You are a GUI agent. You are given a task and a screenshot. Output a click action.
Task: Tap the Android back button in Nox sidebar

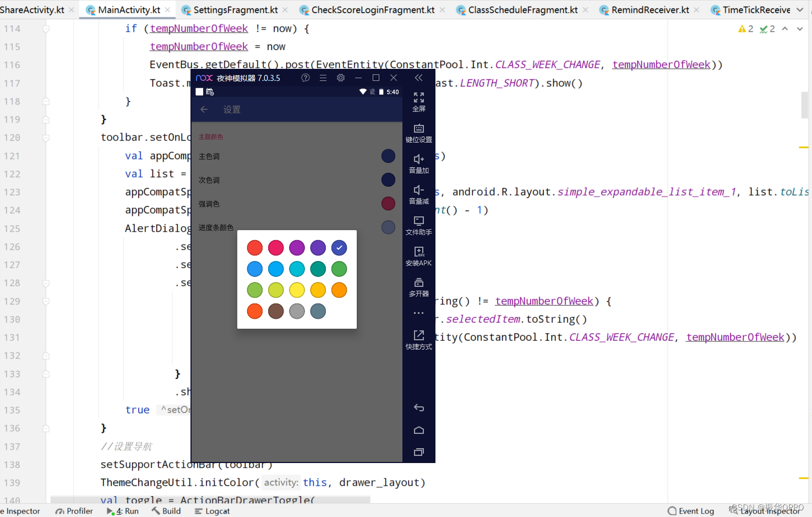coord(419,408)
